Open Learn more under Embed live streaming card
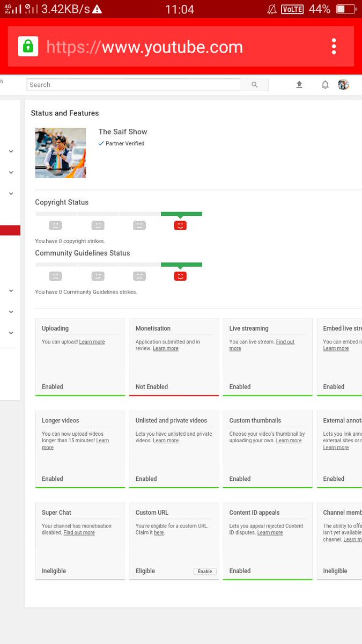 [x=336, y=348]
